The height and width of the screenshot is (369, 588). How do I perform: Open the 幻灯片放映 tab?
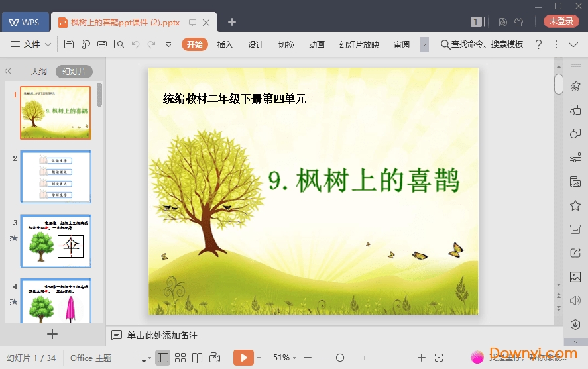[359, 44]
